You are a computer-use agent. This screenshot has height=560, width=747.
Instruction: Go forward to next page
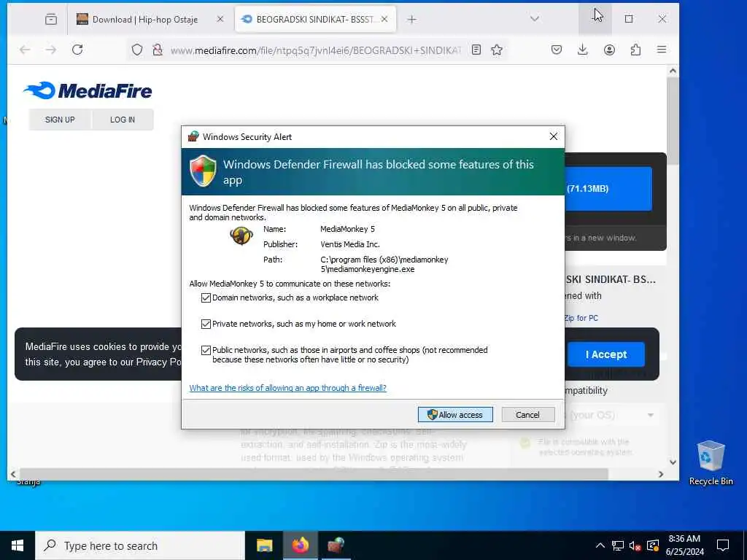(x=51, y=50)
